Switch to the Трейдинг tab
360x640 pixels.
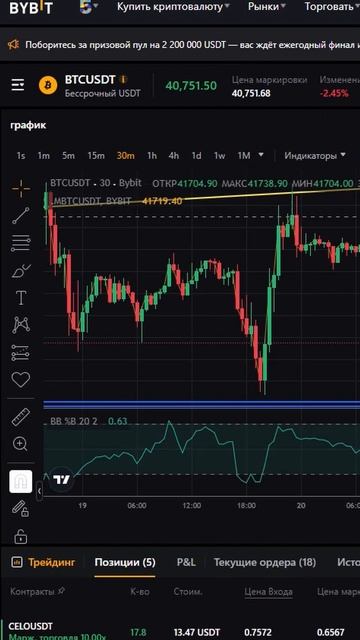51,562
